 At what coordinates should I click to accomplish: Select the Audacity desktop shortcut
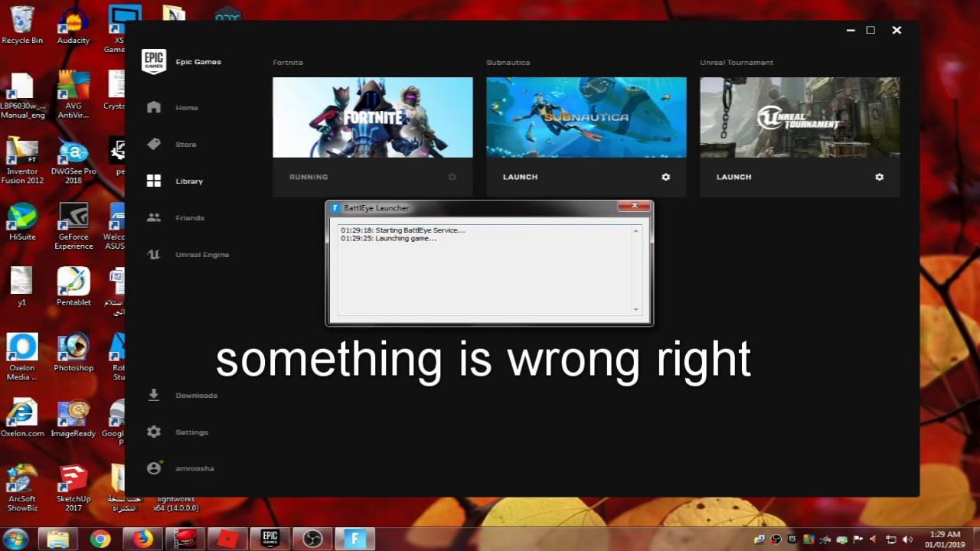(73, 25)
